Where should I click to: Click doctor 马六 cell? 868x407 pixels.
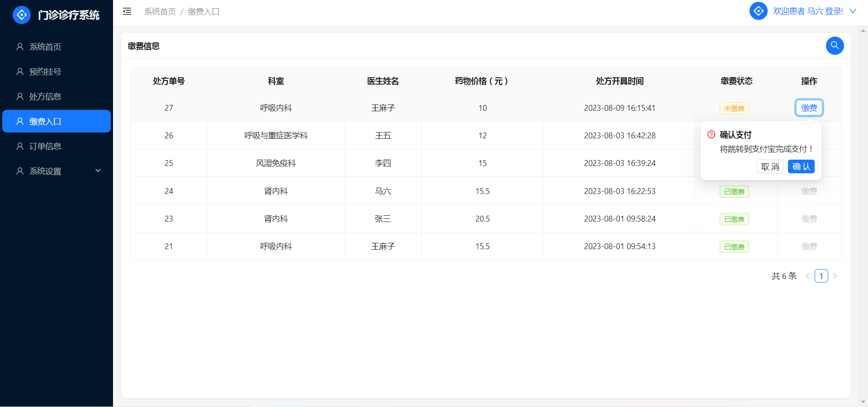pos(382,191)
